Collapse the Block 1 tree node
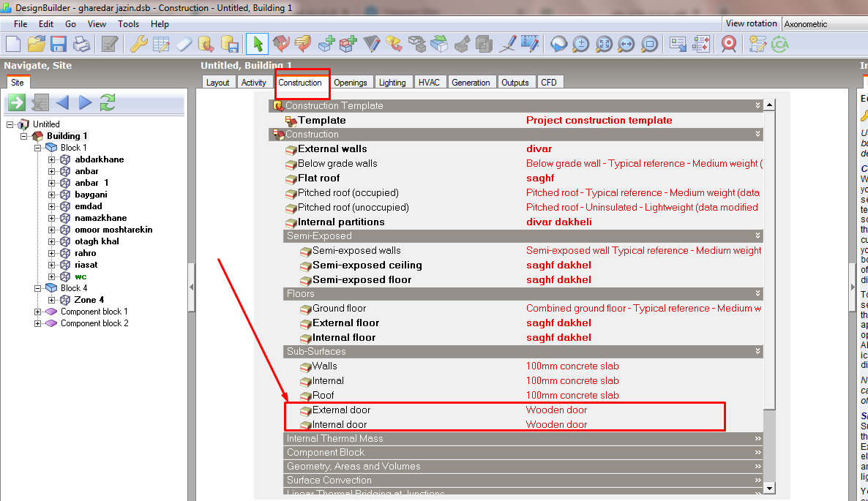The image size is (868, 501). tap(37, 148)
